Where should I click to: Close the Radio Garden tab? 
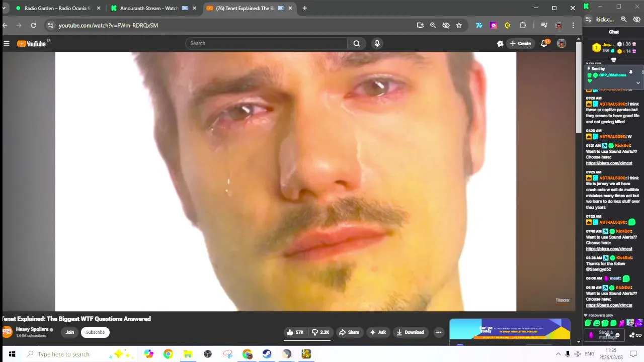(x=99, y=8)
